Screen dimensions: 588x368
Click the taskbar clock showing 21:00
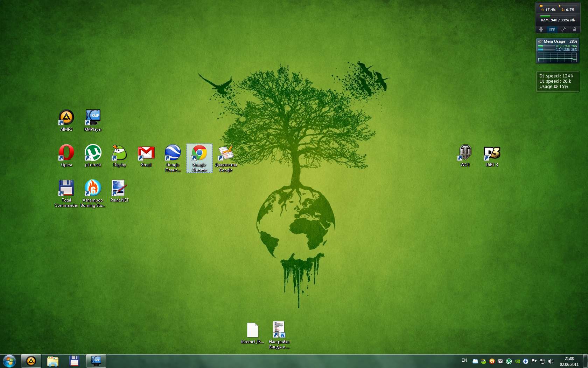[569, 361]
